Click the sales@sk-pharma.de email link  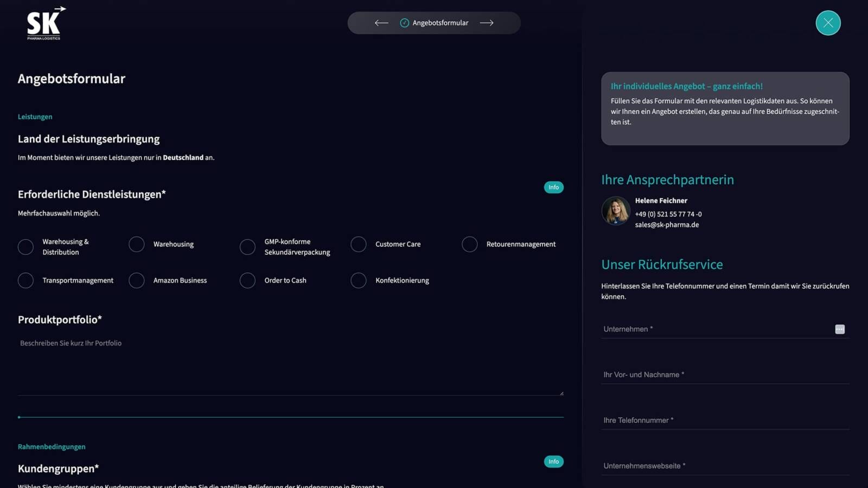[667, 225]
